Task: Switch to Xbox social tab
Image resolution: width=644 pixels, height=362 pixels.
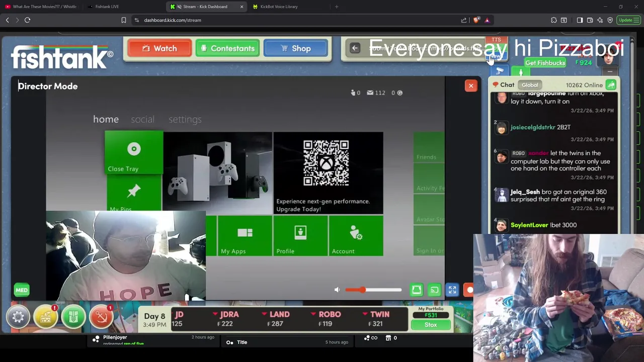Action: coord(142,119)
